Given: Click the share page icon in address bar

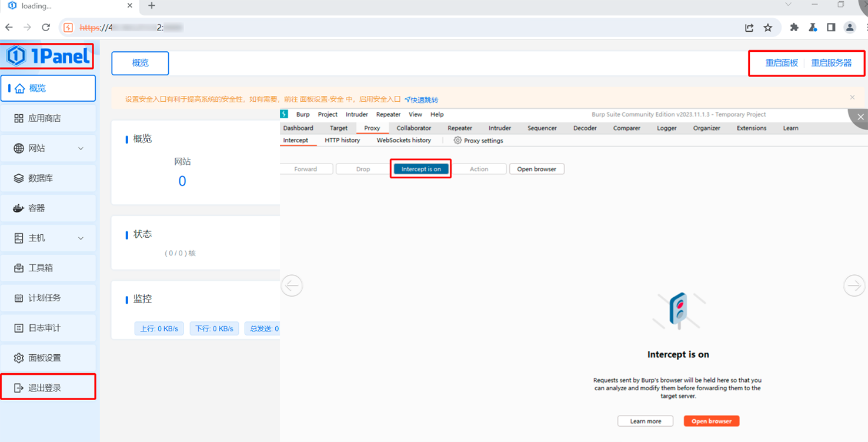Looking at the screenshot, I should coord(749,28).
